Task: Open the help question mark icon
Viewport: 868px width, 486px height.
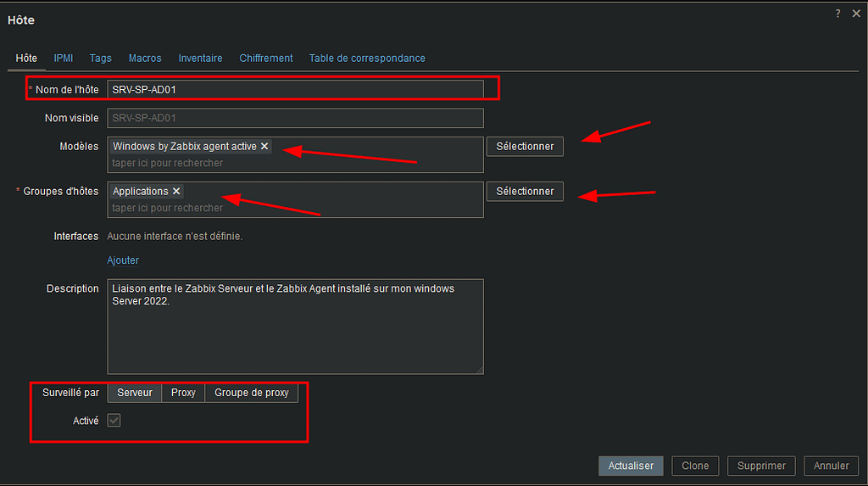Action: pyautogui.click(x=837, y=14)
